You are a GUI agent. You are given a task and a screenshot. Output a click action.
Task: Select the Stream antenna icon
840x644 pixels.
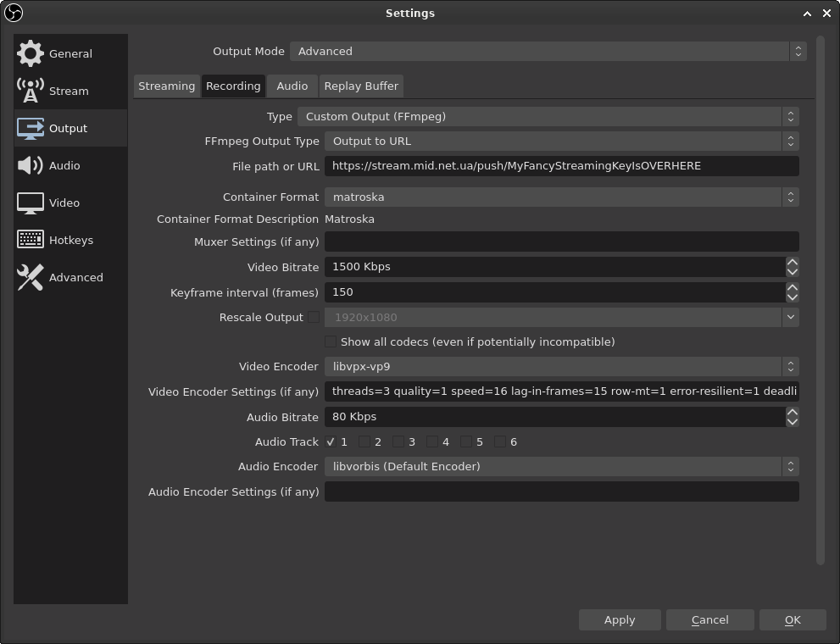[30, 91]
